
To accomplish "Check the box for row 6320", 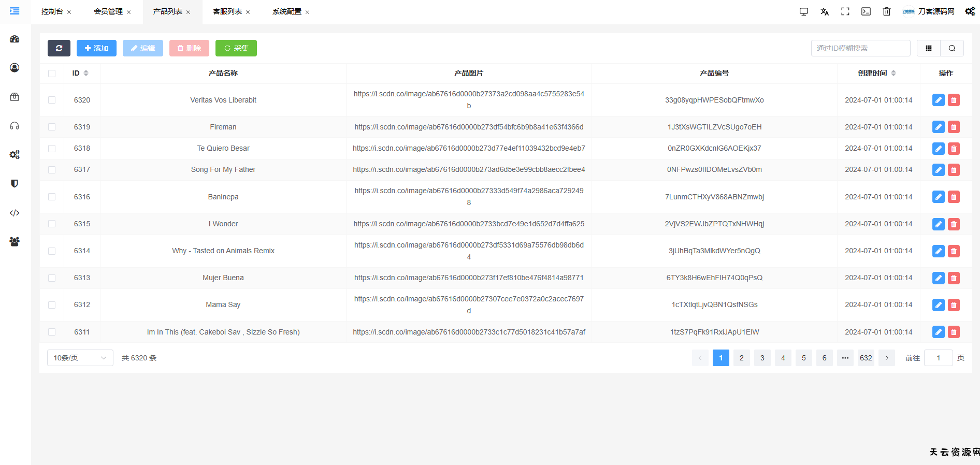I will pyautogui.click(x=52, y=100).
